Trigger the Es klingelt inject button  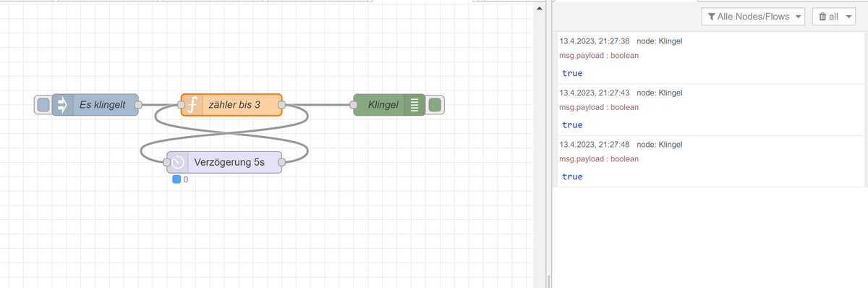pos(43,105)
